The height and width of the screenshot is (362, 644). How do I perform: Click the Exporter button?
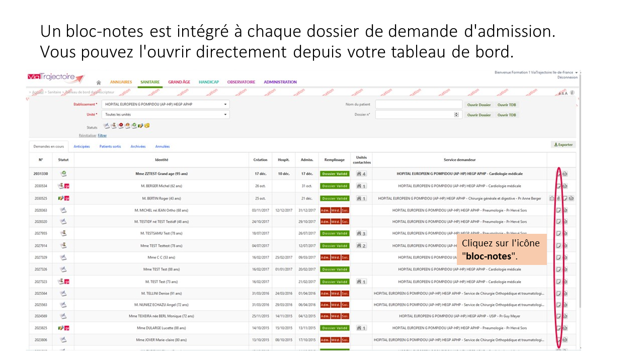tap(563, 145)
